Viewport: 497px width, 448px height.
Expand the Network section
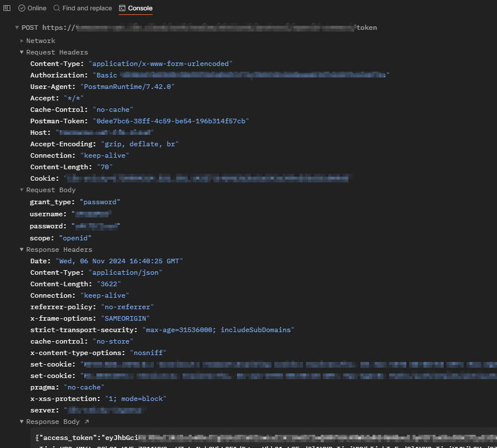22,41
